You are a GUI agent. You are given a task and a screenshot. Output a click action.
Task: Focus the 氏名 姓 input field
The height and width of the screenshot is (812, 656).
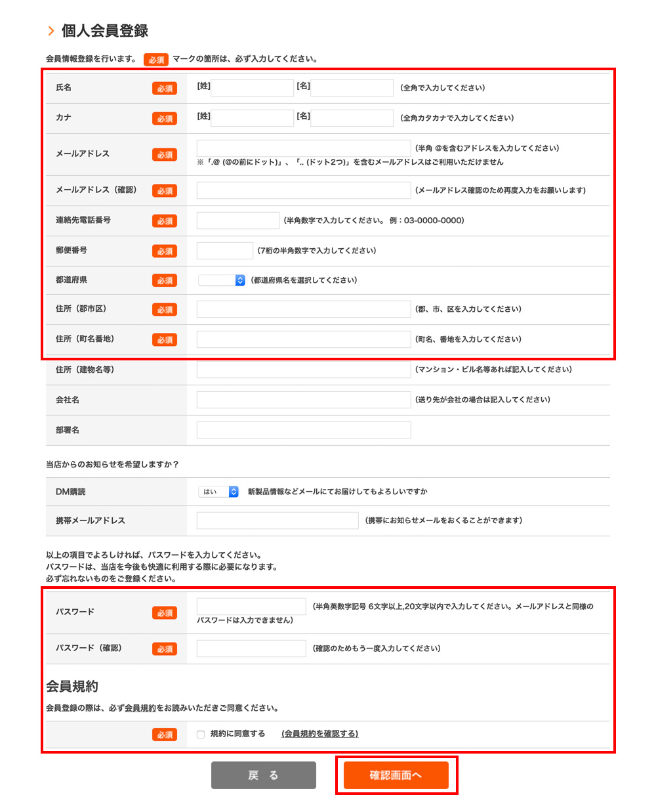(252, 88)
